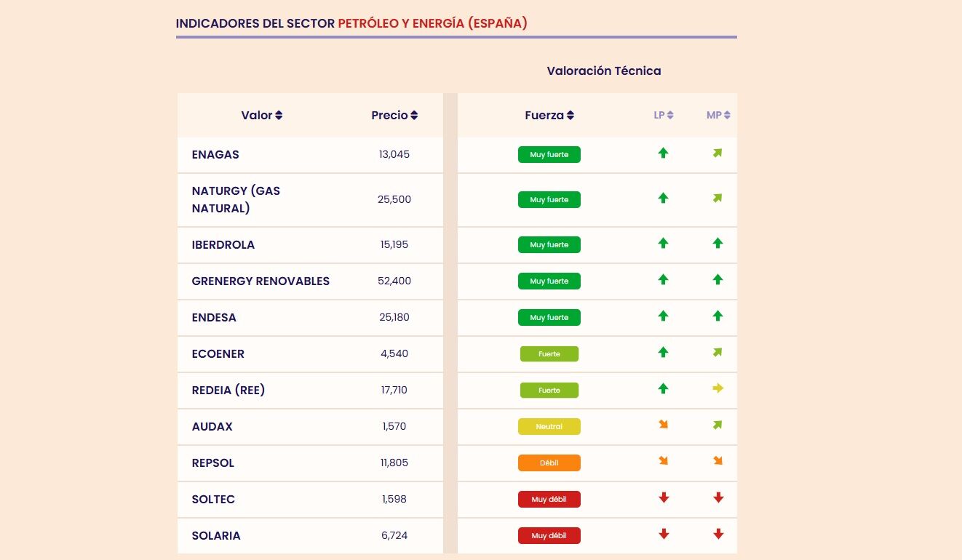Click IBERDROLA medium-term green up arrow
Image resolution: width=962 pixels, height=560 pixels.
(x=718, y=243)
